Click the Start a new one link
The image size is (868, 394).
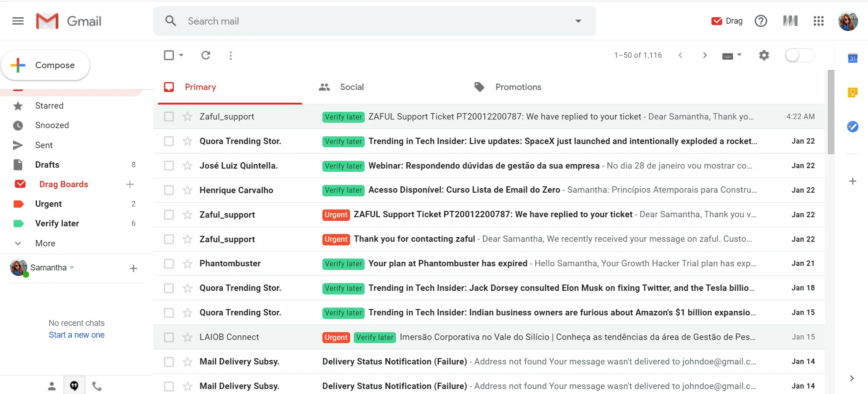(x=76, y=335)
